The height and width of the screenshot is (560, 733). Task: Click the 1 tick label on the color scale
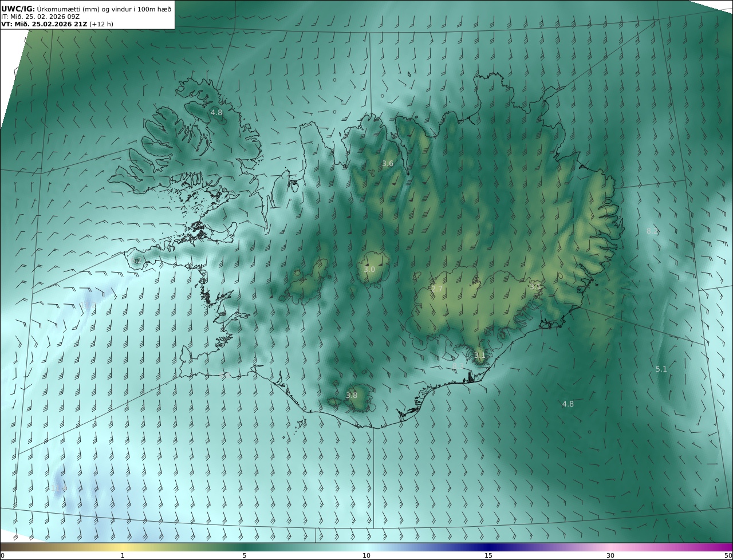click(x=122, y=555)
